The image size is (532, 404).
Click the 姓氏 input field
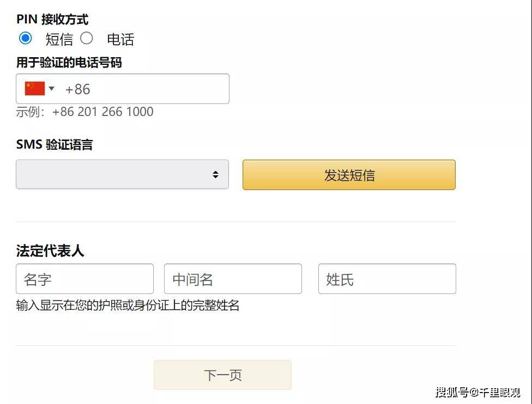[387, 278]
